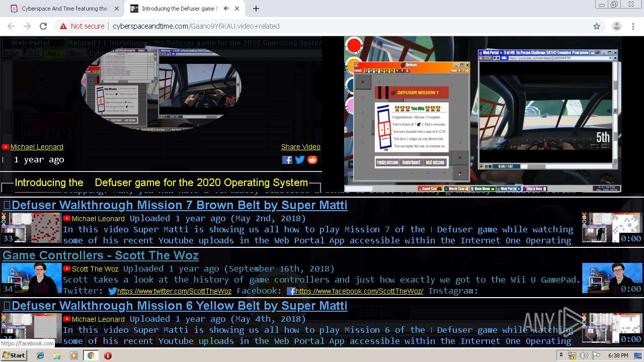Open the Share Video link
Viewport: 644px width, 362px height.
click(x=301, y=147)
